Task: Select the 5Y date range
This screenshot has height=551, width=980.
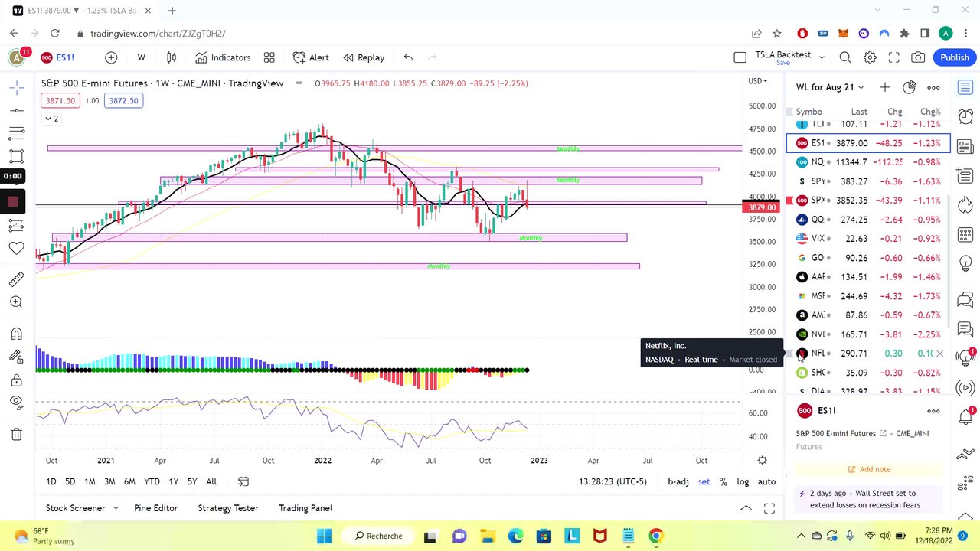Action: tap(192, 481)
